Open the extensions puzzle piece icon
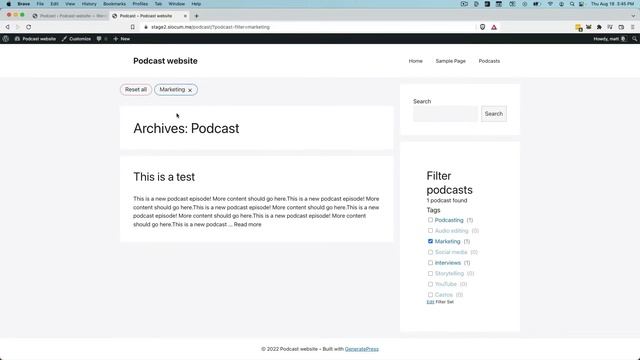 pyautogui.click(x=599, y=27)
